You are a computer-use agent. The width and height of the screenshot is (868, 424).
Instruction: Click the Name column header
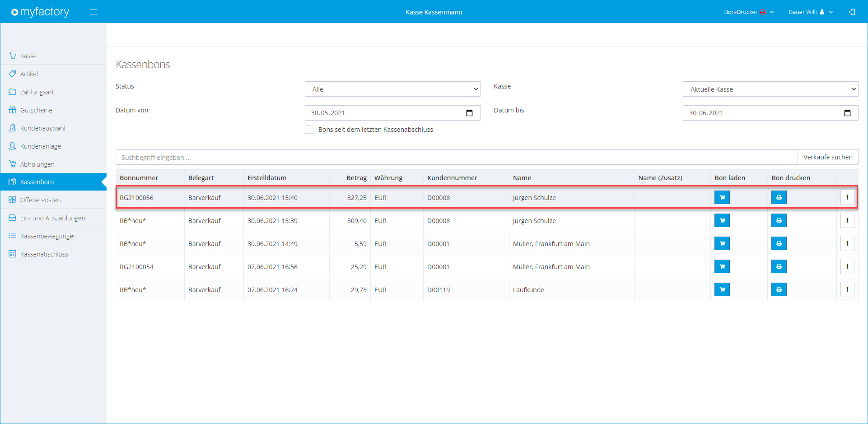click(x=522, y=178)
